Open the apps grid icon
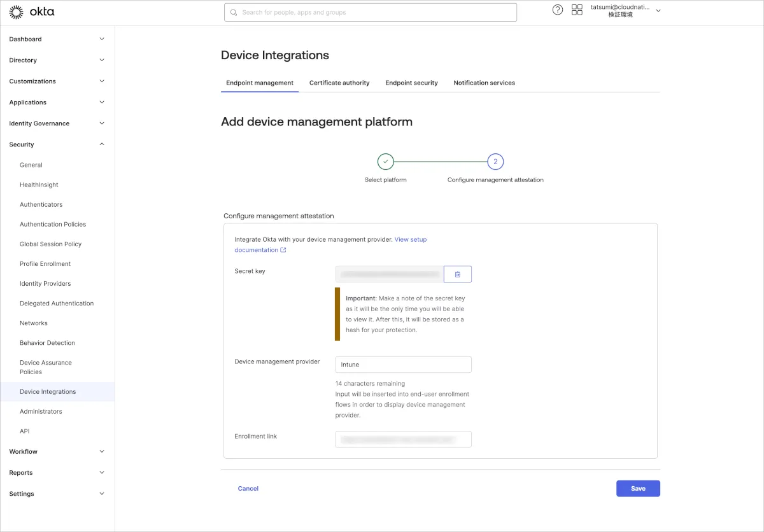The image size is (764, 532). click(577, 10)
